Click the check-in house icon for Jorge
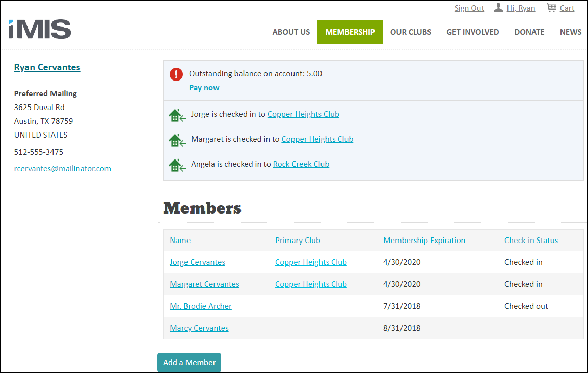The width and height of the screenshot is (588, 373). pos(177,115)
